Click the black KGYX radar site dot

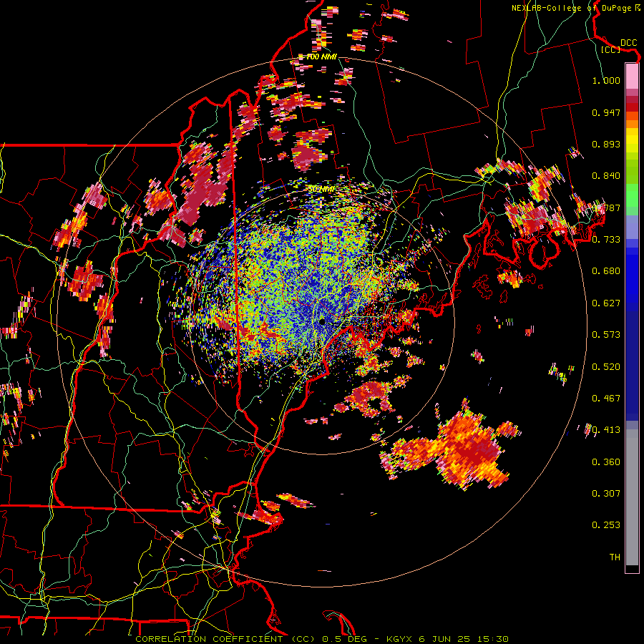coord(323,322)
